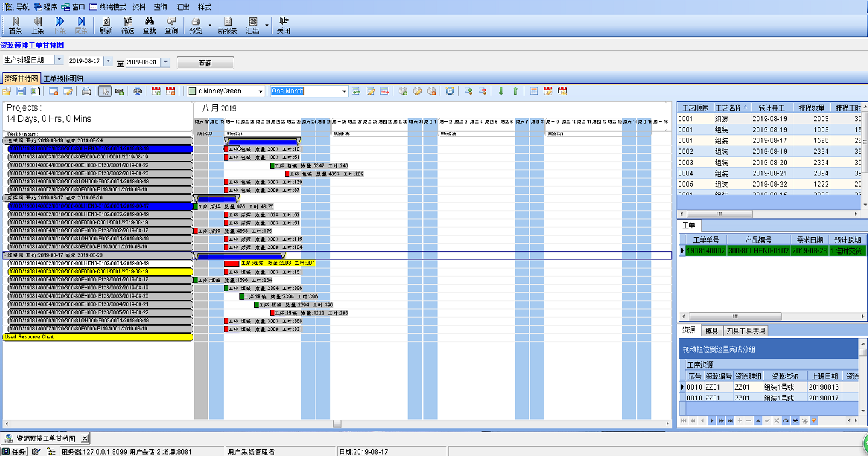Expand the One Month time scale dropdown
The height and width of the screenshot is (456, 868).
click(x=344, y=91)
